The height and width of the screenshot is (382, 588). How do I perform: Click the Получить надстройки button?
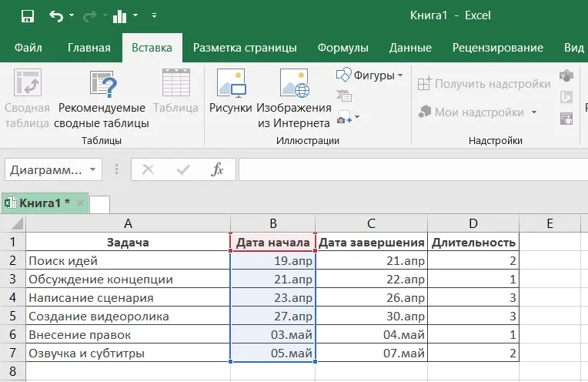[484, 83]
